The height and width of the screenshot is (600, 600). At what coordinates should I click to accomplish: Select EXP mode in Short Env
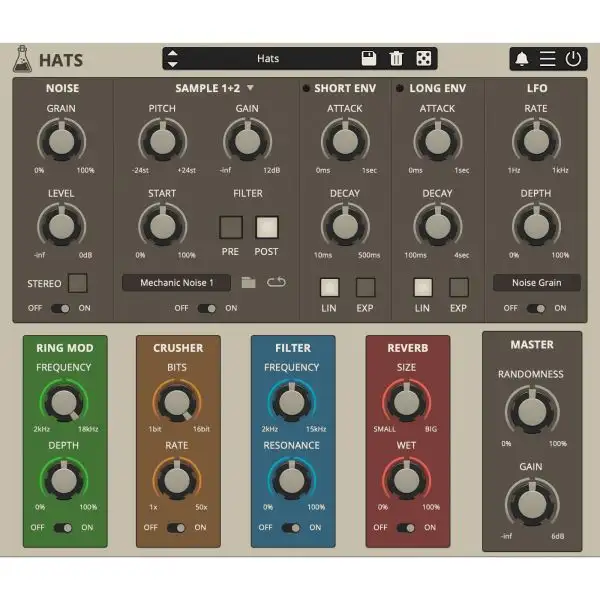coord(365,287)
